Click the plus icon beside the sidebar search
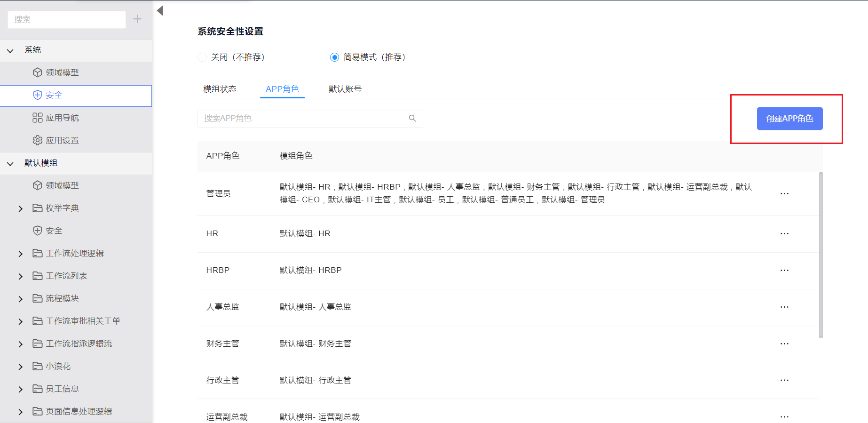 tap(137, 19)
